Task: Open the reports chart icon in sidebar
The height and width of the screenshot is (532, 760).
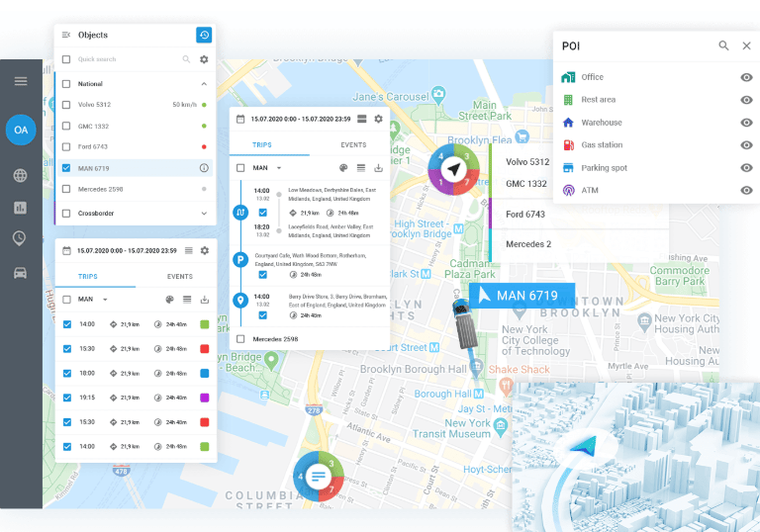Action: [x=21, y=208]
